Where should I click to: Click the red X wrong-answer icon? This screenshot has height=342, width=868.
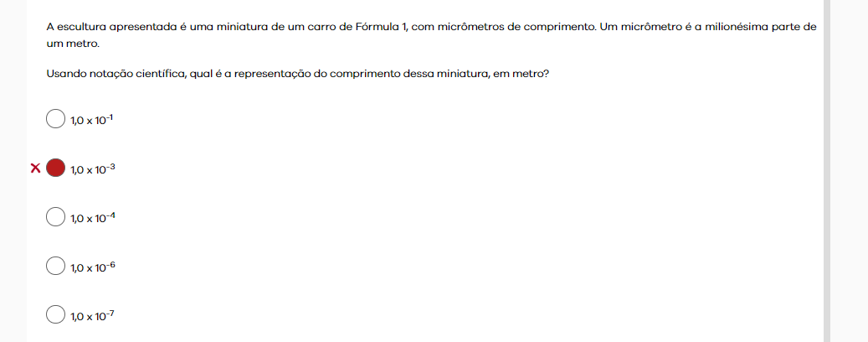click(35, 168)
